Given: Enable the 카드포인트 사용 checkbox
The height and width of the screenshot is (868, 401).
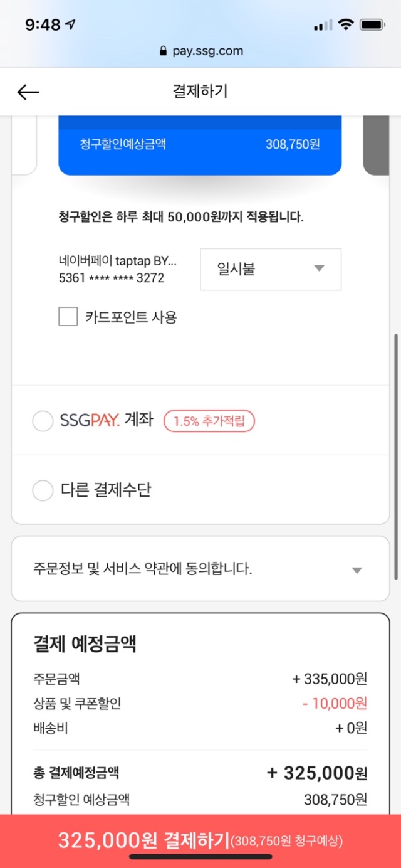Looking at the screenshot, I should [68, 317].
